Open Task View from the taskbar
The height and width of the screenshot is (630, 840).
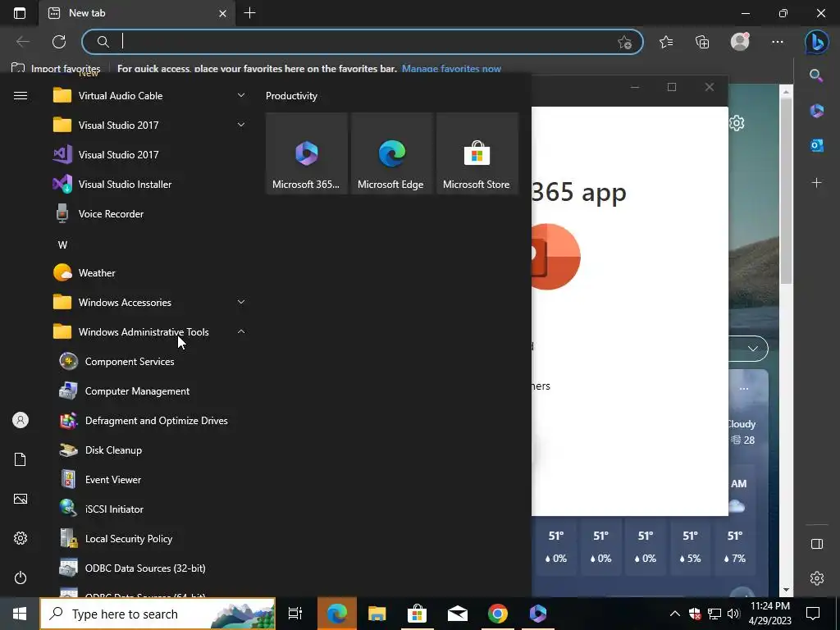click(295, 614)
